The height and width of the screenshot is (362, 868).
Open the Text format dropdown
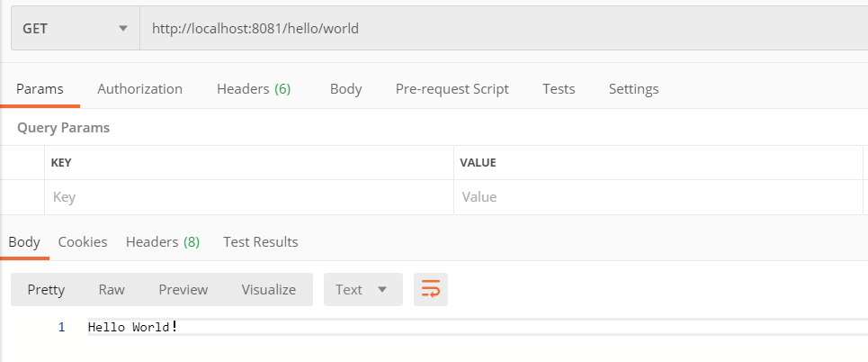(362, 289)
